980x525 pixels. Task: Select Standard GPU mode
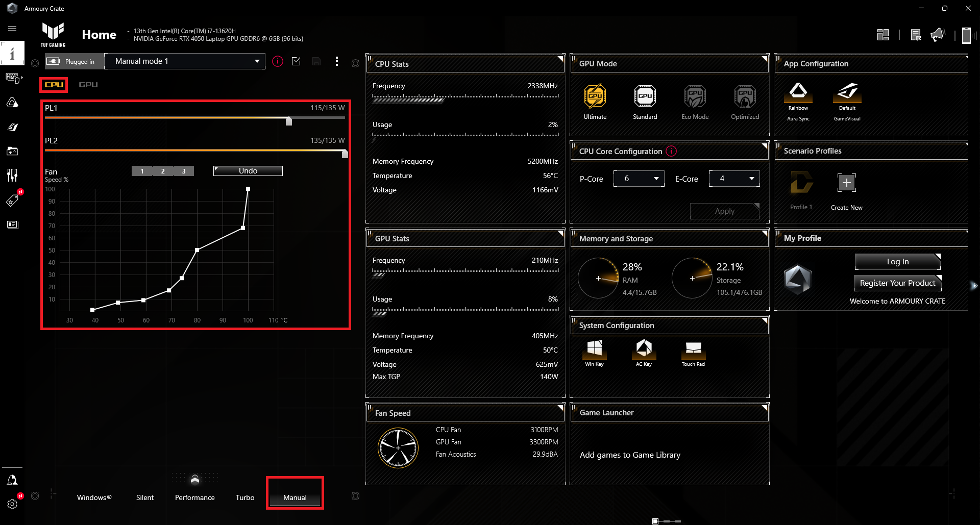645,102
